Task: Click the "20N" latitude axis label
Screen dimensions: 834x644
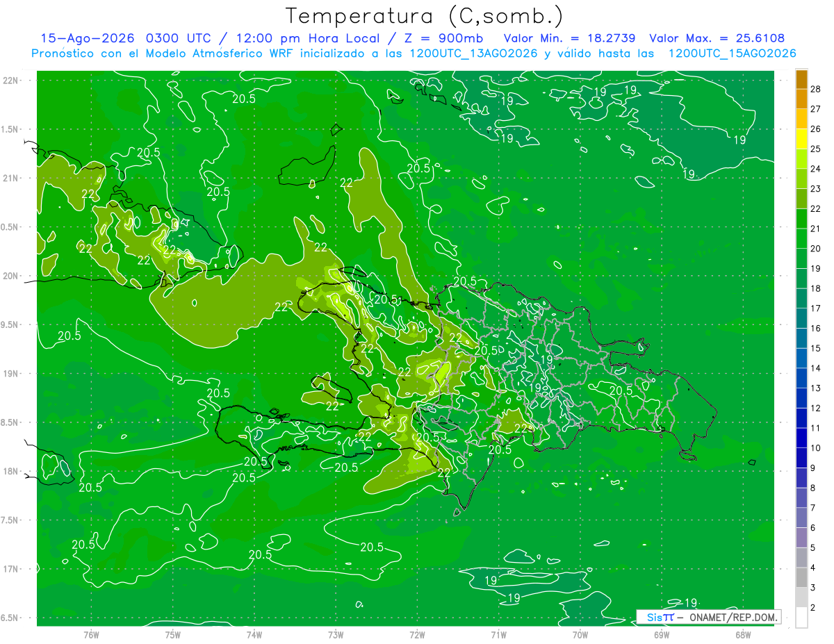Action: [x=11, y=276]
